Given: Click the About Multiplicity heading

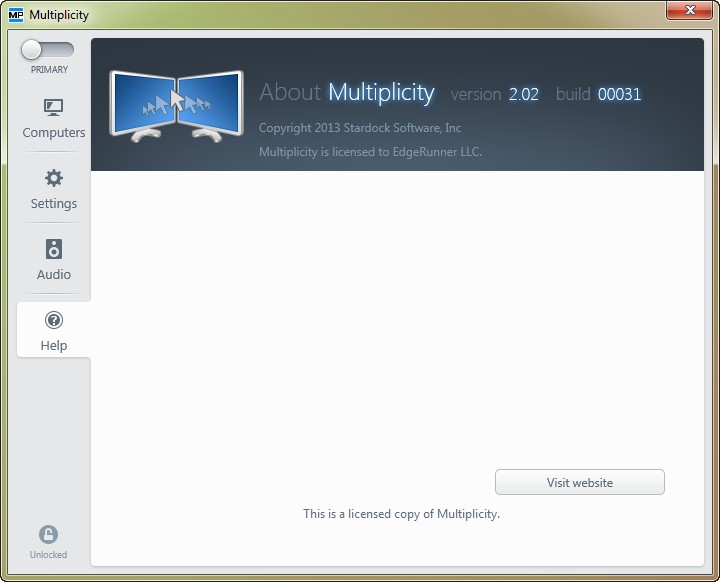Looking at the screenshot, I should 347,93.
